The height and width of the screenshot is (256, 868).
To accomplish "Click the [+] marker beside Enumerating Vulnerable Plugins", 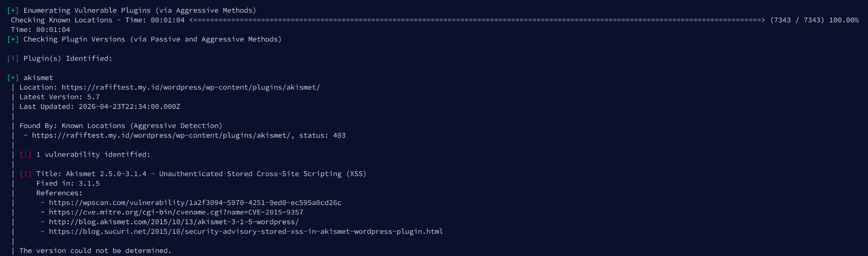I will point(13,10).
